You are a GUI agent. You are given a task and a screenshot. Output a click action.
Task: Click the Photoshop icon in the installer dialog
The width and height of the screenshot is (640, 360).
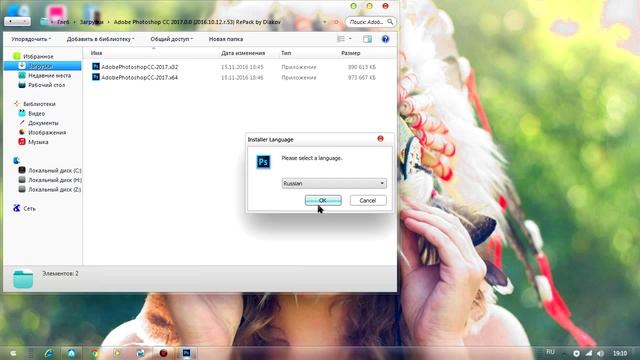pyautogui.click(x=263, y=162)
